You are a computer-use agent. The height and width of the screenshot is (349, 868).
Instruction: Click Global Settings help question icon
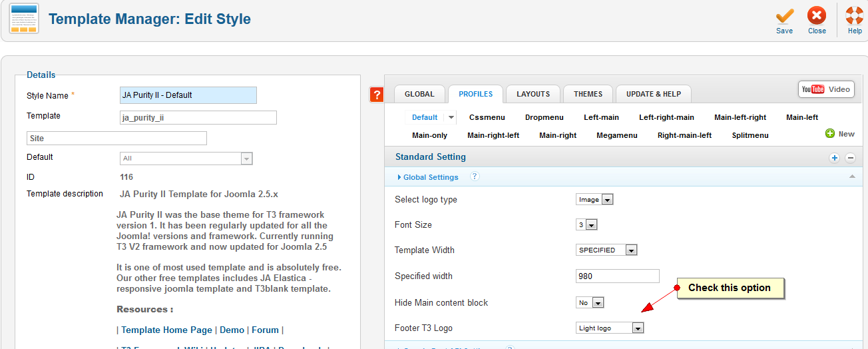(475, 176)
